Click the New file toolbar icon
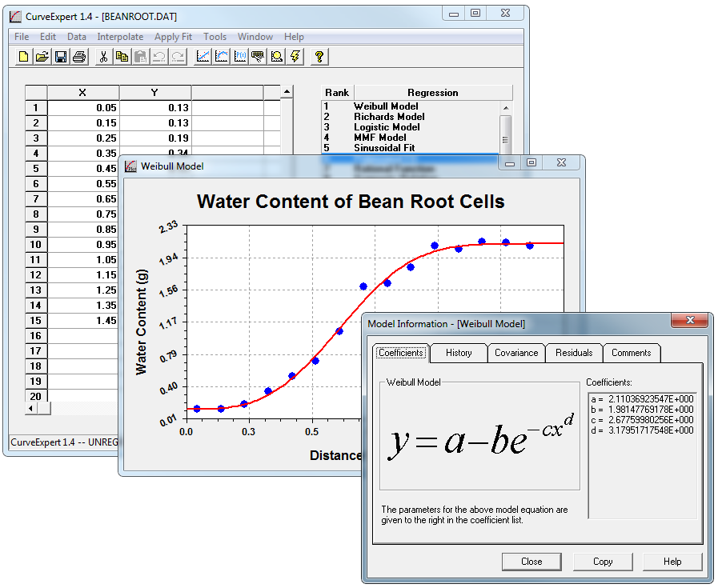This screenshot has height=588, width=718. (24, 56)
